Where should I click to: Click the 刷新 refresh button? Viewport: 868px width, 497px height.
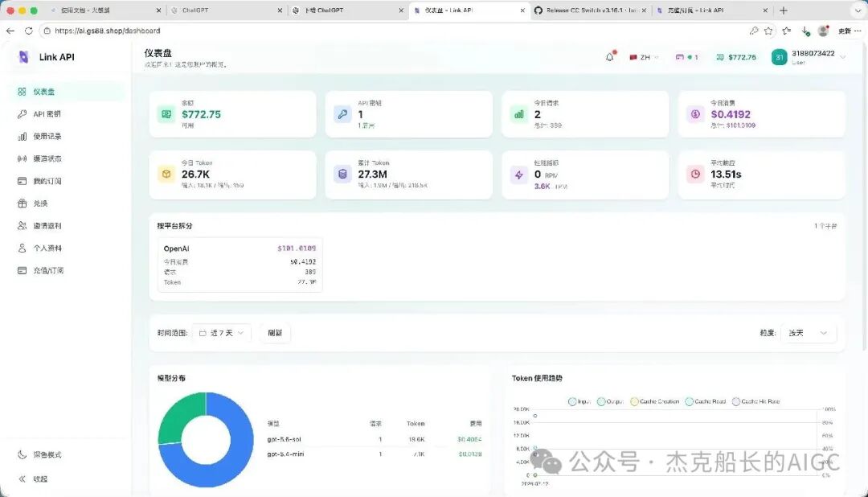pyautogui.click(x=275, y=333)
